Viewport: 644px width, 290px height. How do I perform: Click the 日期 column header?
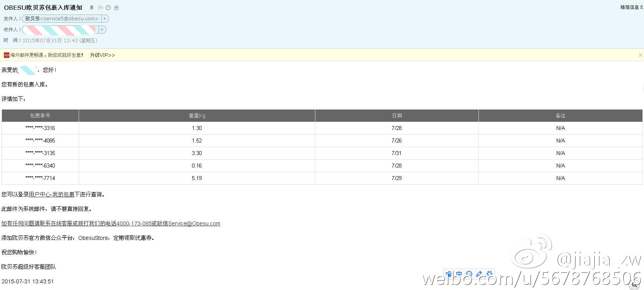click(397, 116)
